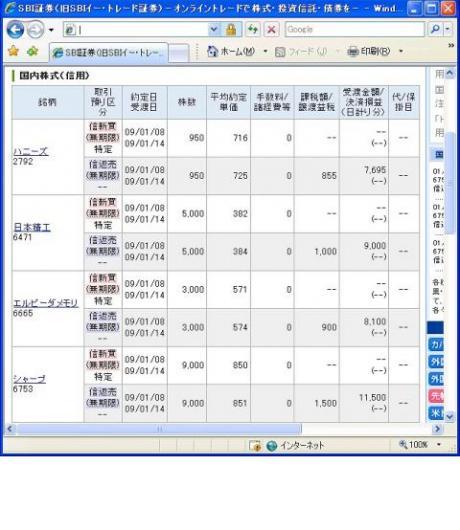Click vertical scrollbar down arrow
460x530 pixels.
(x=450, y=416)
